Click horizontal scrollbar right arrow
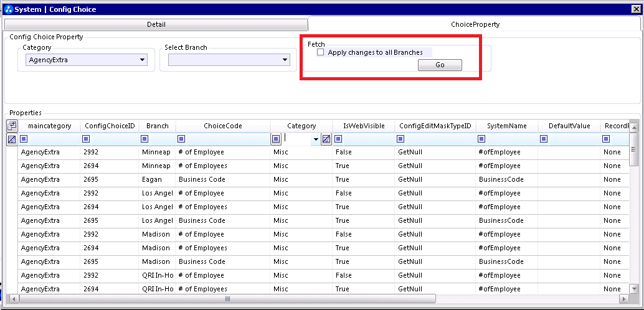Screen dimensions: 644x310 [x=624, y=299]
